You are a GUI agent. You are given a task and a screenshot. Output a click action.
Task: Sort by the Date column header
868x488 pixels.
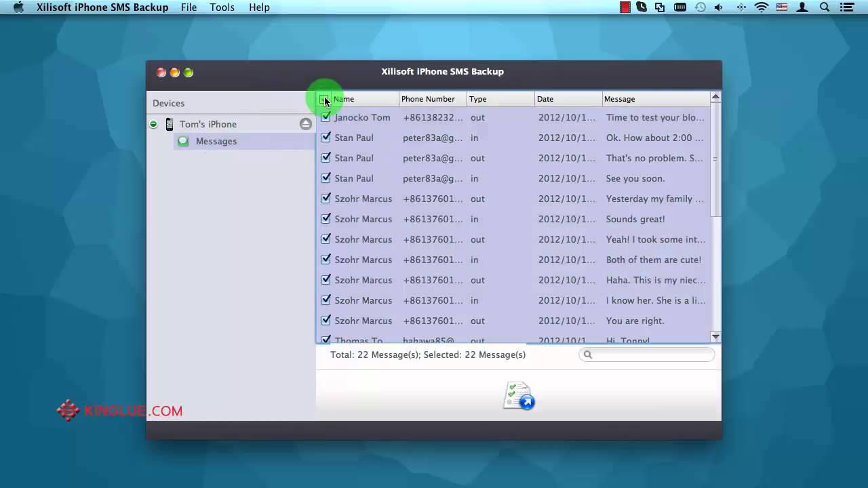tap(568, 99)
